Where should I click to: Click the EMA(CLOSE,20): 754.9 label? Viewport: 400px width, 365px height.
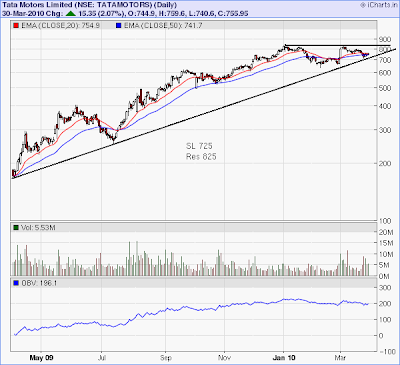point(60,25)
